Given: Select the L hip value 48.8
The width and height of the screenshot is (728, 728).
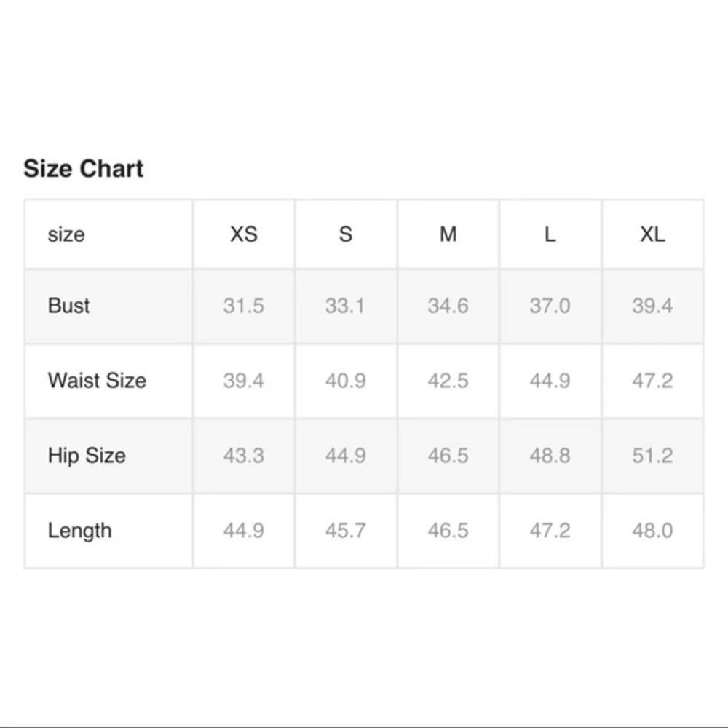Looking at the screenshot, I should coord(550,456).
